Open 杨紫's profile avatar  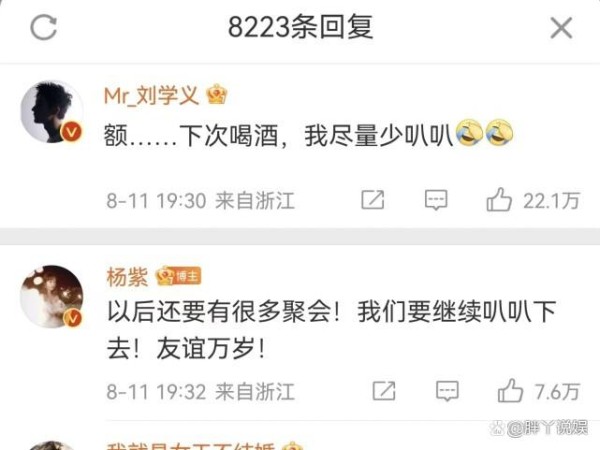click(52, 297)
